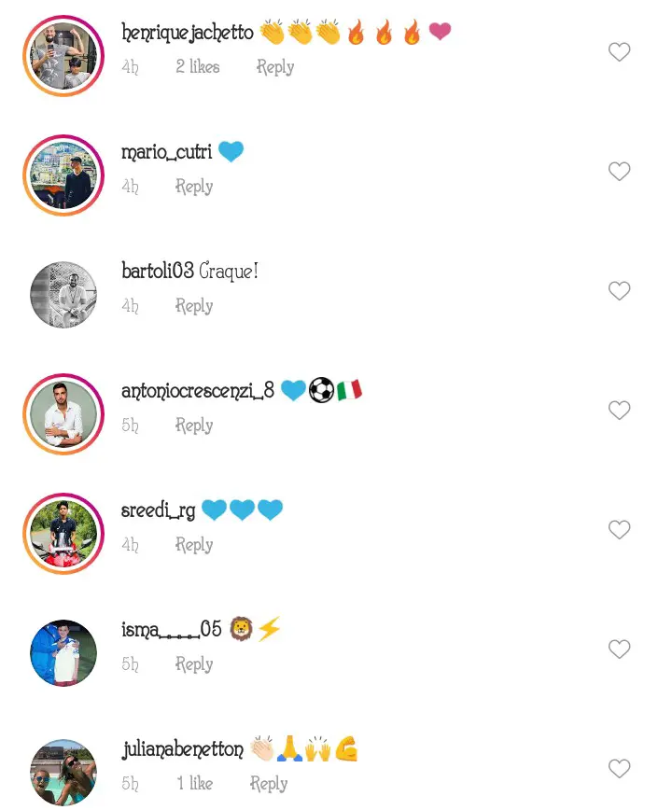
Task: Reply to mario_cutri's comment
Action: pos(194,187)
